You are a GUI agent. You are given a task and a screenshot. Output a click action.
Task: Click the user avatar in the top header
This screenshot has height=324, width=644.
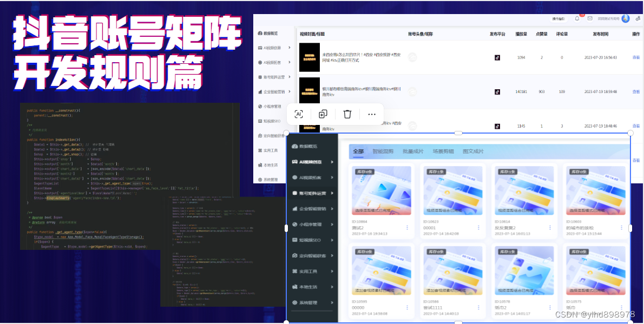click(x=625, y=18)
